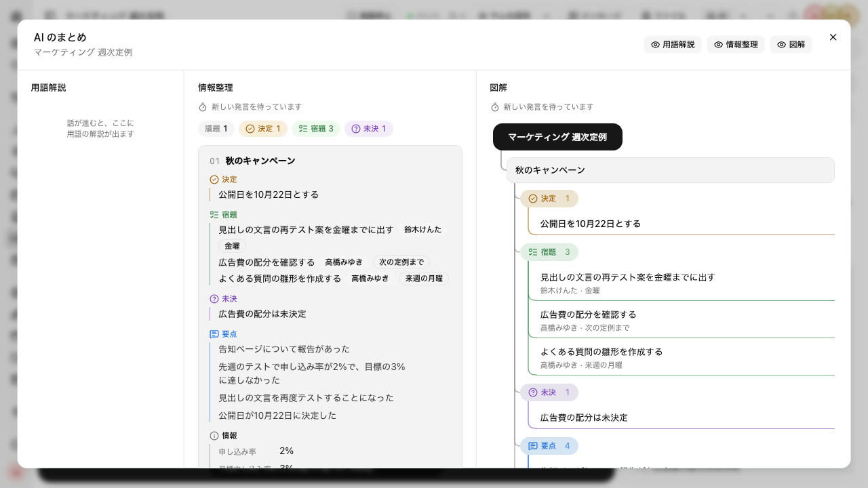Toggle the 用語解説 eye button in the header
Screen dimensions: 868x488
673,45
